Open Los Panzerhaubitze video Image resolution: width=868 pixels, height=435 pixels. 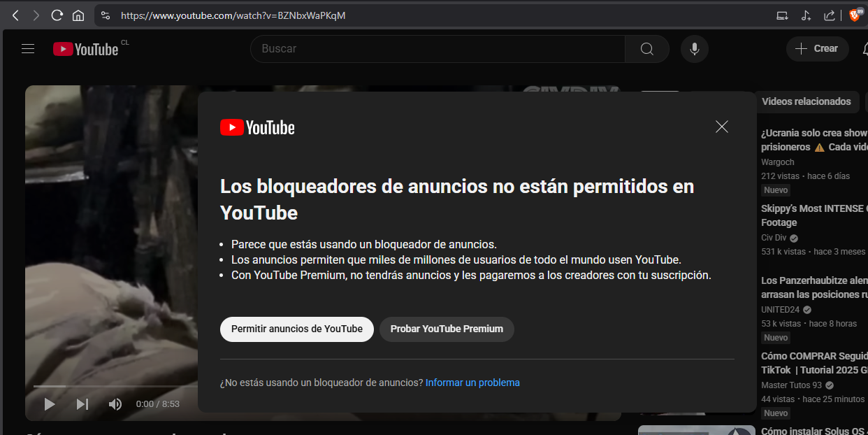pos(814,287)
